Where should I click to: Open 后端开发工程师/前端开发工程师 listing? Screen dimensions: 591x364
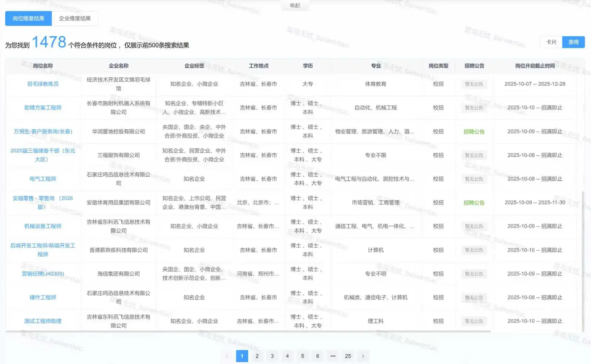click(x=43, y=250)
